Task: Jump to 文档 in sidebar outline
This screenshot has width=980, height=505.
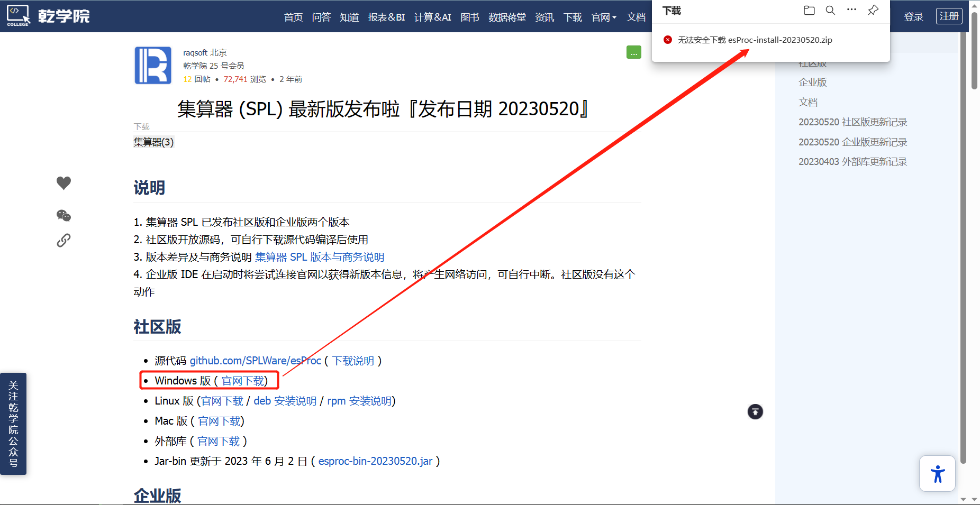Action: click(808, 103)
